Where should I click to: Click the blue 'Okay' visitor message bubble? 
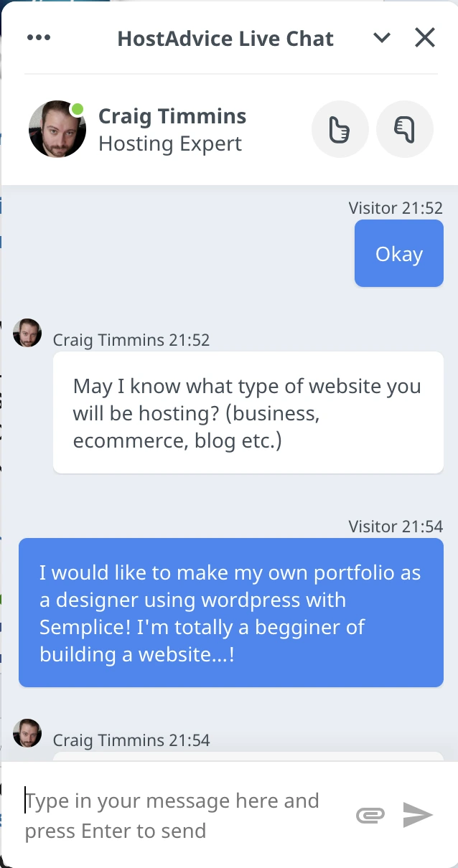tap(398, 253)
